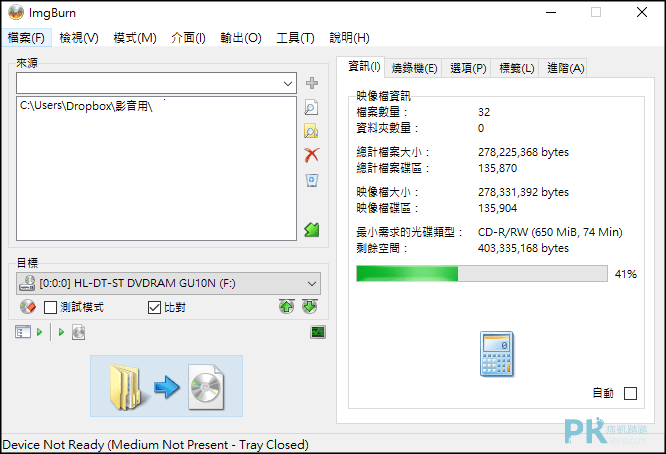Browse for a folder icon

tap(311, 131)
